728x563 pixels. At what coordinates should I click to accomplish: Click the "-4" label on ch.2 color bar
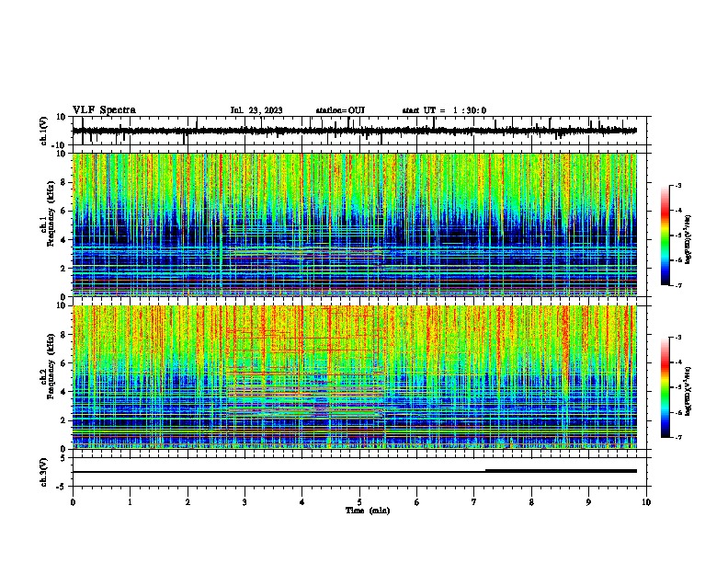pos(677,362)
